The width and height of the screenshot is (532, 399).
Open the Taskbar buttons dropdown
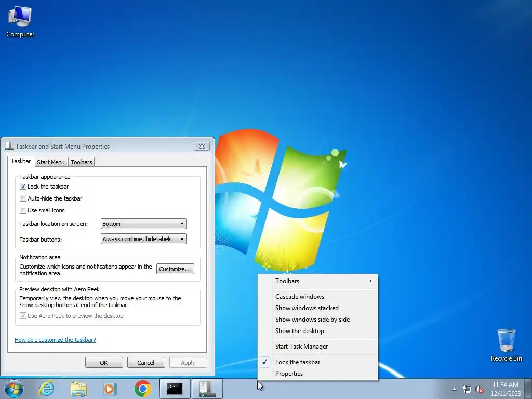[143, 239]
